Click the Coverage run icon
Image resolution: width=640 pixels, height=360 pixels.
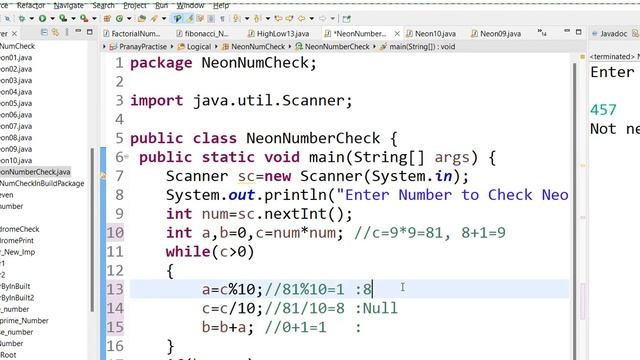tap(63, 18)
